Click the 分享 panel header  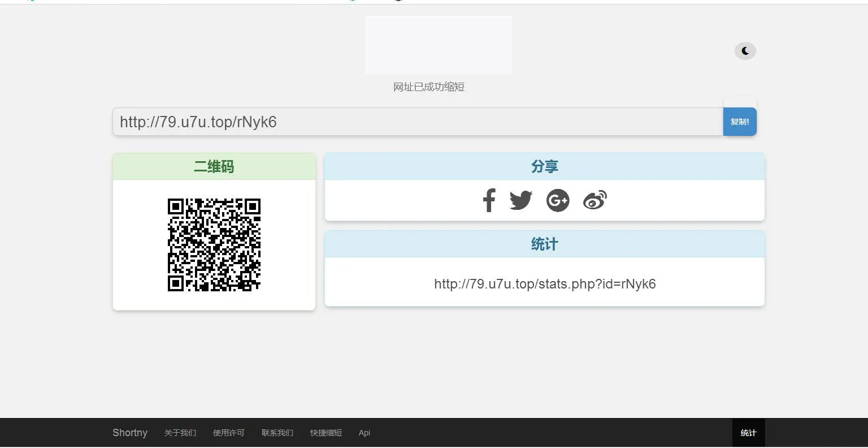click(544, 166)
